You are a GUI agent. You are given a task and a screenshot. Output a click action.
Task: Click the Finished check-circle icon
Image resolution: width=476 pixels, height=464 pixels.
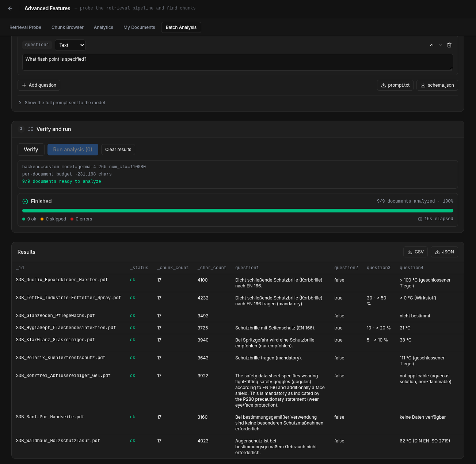point(25,201)
